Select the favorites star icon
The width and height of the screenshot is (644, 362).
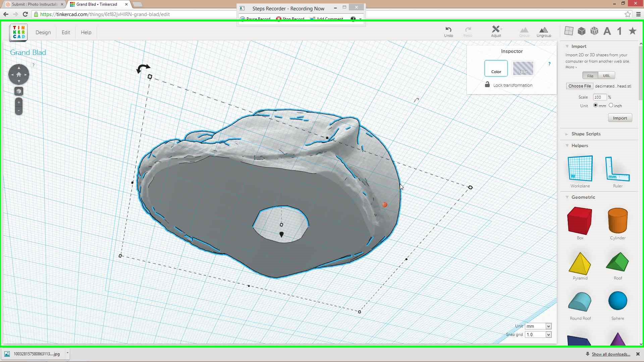(x=633, y=31)
